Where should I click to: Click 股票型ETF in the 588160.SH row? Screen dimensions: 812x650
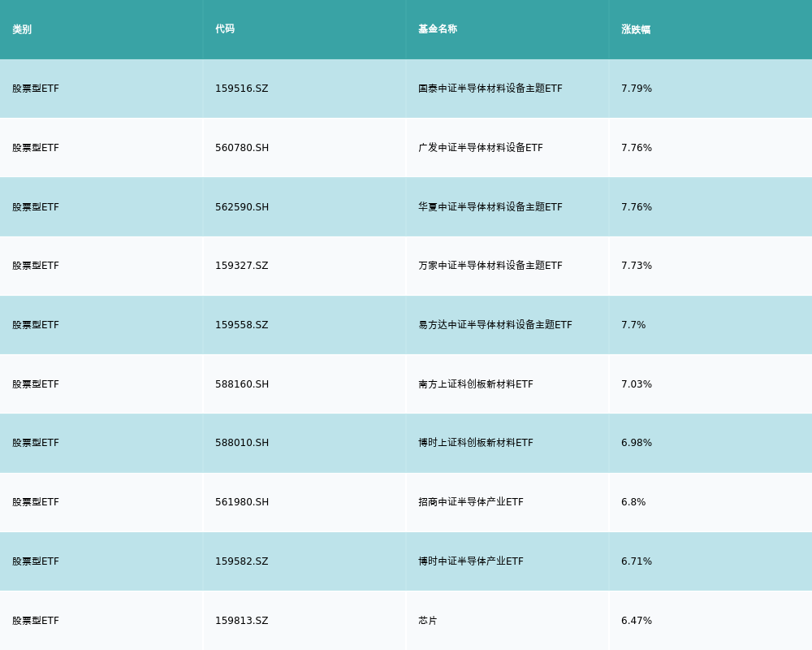tap(36, 384)
